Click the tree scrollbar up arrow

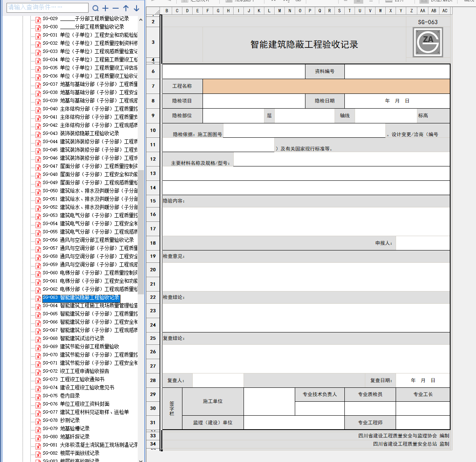[x=141, y=20]
